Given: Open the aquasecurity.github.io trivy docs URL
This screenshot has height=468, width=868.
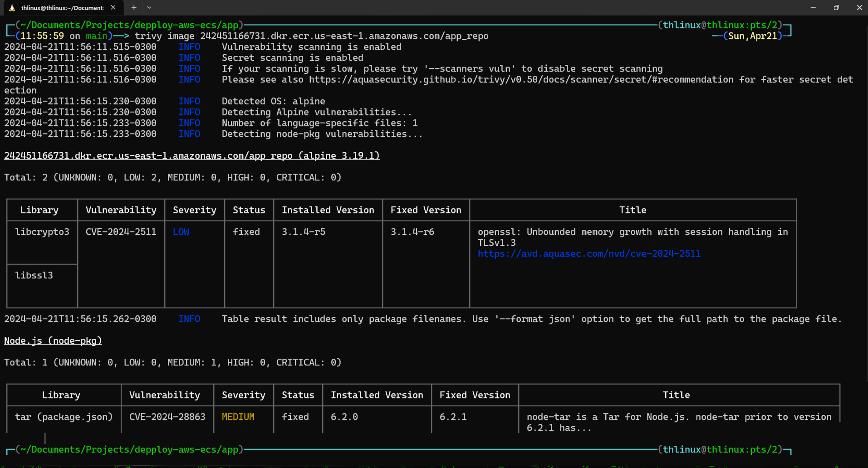Looking at the screenshot, I should [x=521, y=79].
